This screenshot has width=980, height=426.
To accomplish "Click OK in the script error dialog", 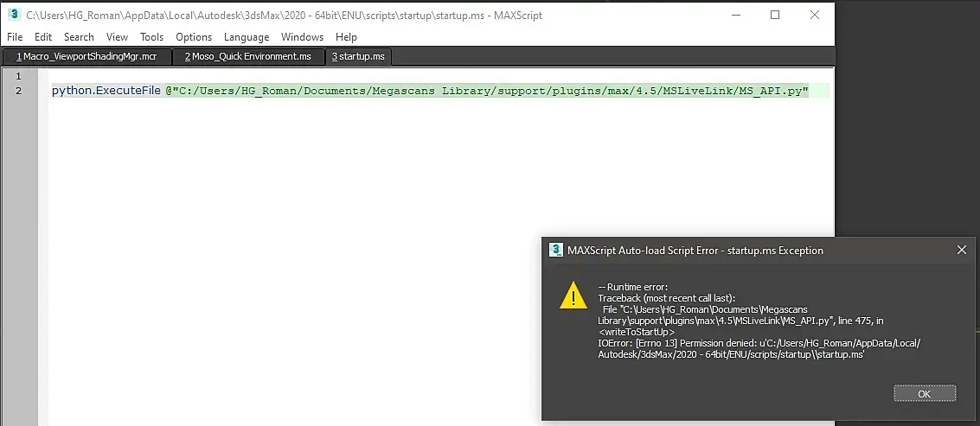I will [x=925, y=393].
